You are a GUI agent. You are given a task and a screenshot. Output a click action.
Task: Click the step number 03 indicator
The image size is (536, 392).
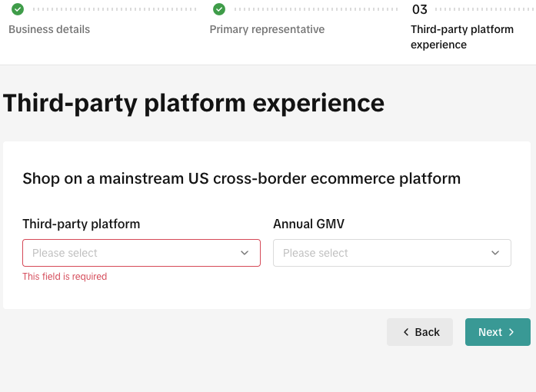[420, 10]
